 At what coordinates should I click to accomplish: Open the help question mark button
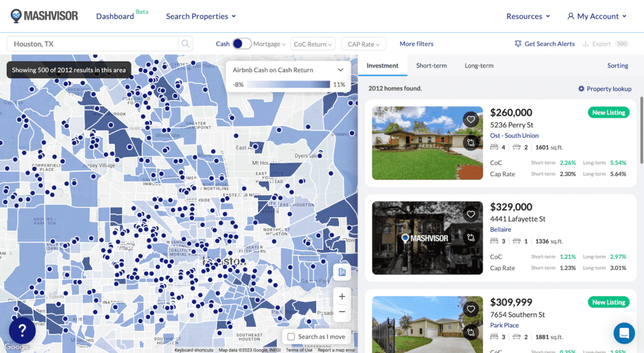pos(22,330)
